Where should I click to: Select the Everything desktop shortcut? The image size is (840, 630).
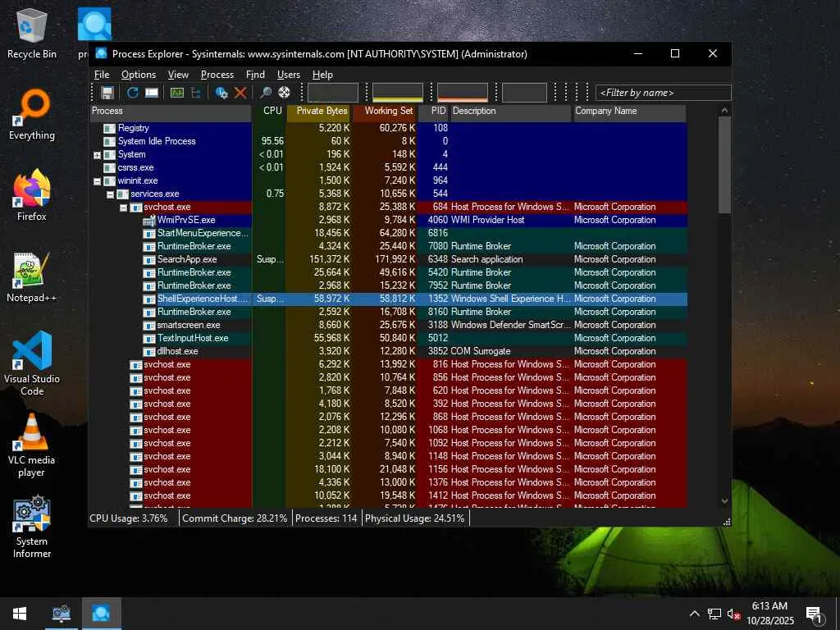point(32,115)
